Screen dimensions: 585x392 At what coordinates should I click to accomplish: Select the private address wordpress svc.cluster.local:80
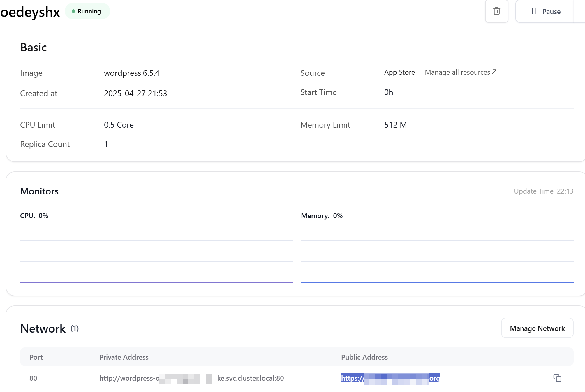click(x=191, y=378)
